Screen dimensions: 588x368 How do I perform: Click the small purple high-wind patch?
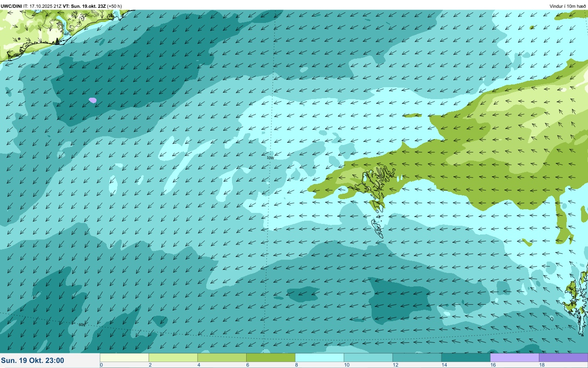(93, 100)
